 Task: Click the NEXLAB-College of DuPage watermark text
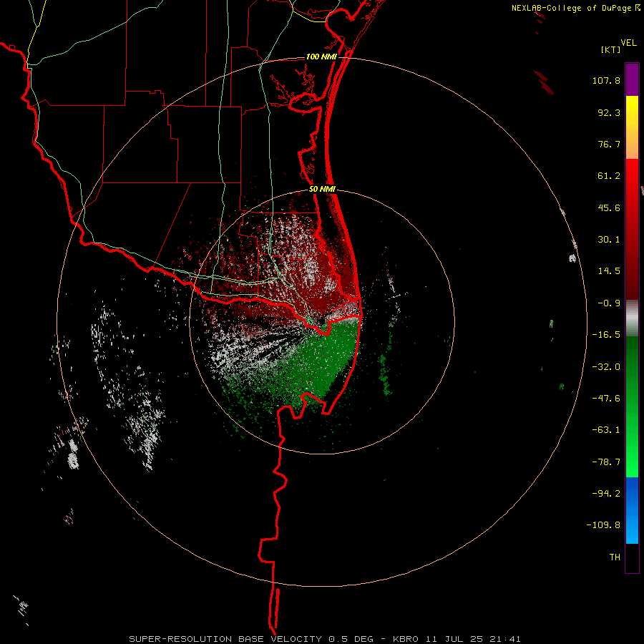[575, 8]
